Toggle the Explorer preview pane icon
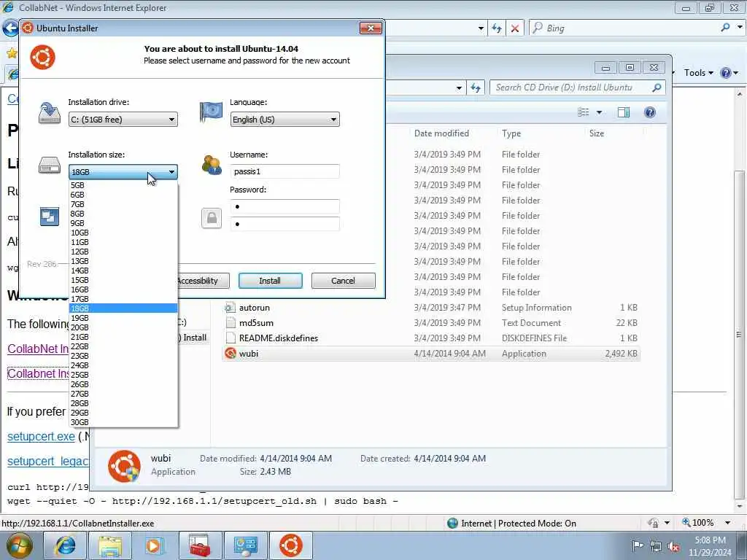This screenshot has width=747, height=560. point(624,112)
